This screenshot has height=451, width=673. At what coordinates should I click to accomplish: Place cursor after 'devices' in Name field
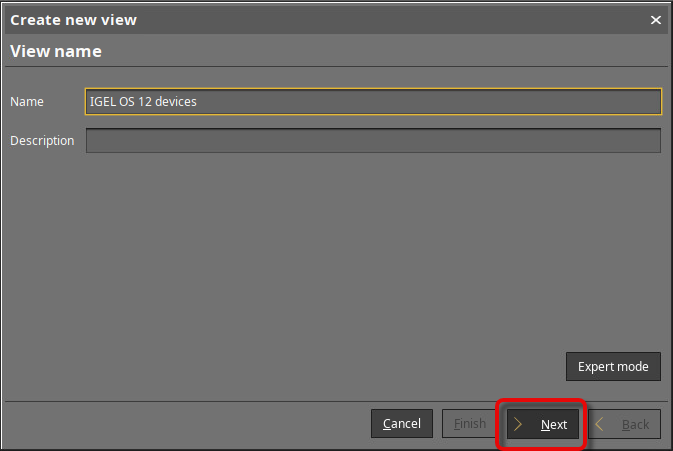click(198, 102)
